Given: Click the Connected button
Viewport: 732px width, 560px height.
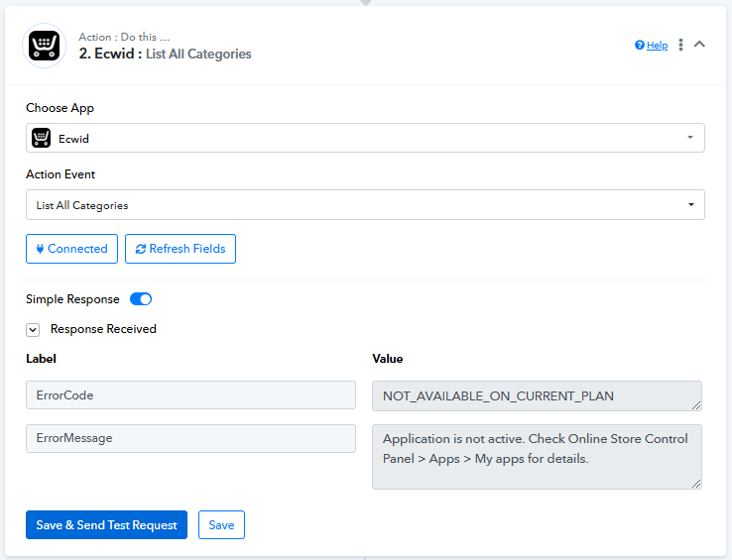Looking at the screenshot, I should pos(71,249).
